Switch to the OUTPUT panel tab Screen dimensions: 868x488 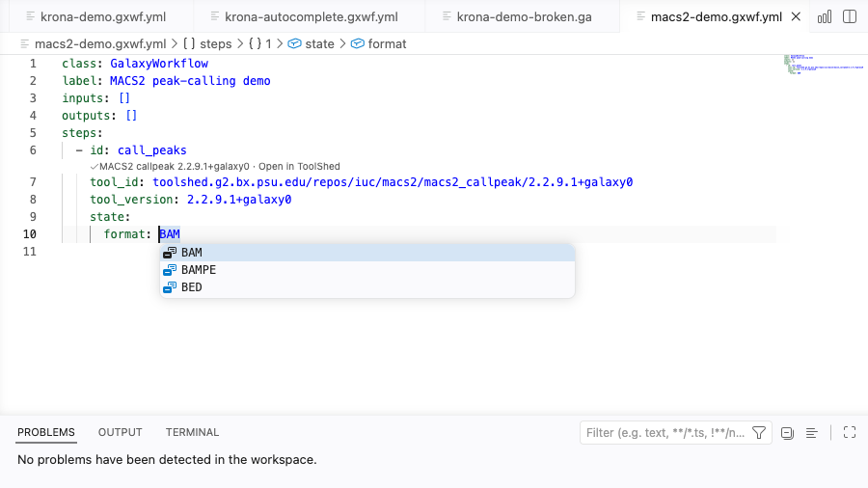click(121, 432)
